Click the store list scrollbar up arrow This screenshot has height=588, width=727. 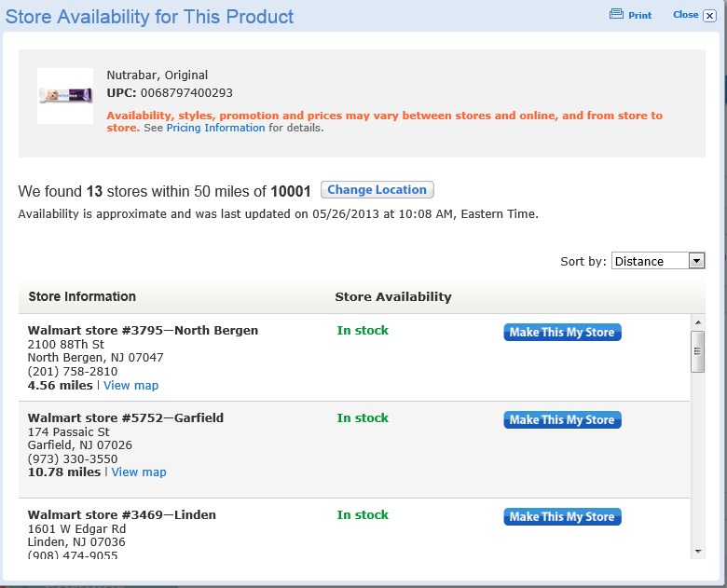(x=698, y=322)
